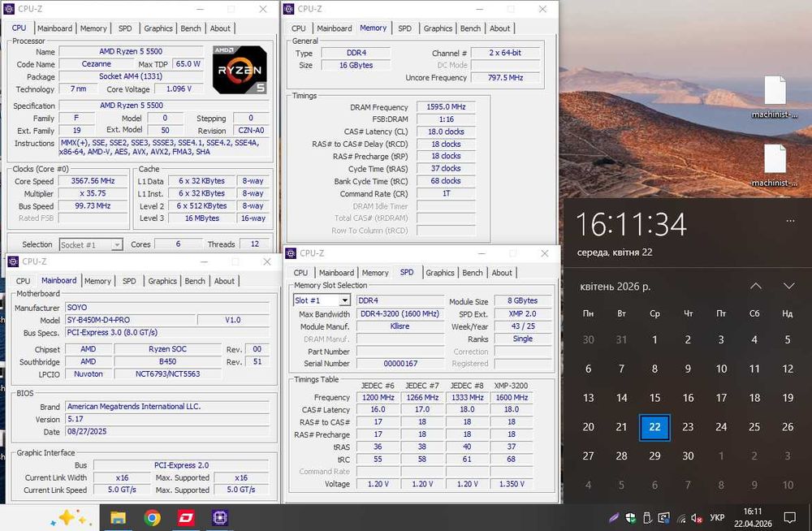Click the Ryzen 5 logo in the CPU window

click(x=240, y=70)
